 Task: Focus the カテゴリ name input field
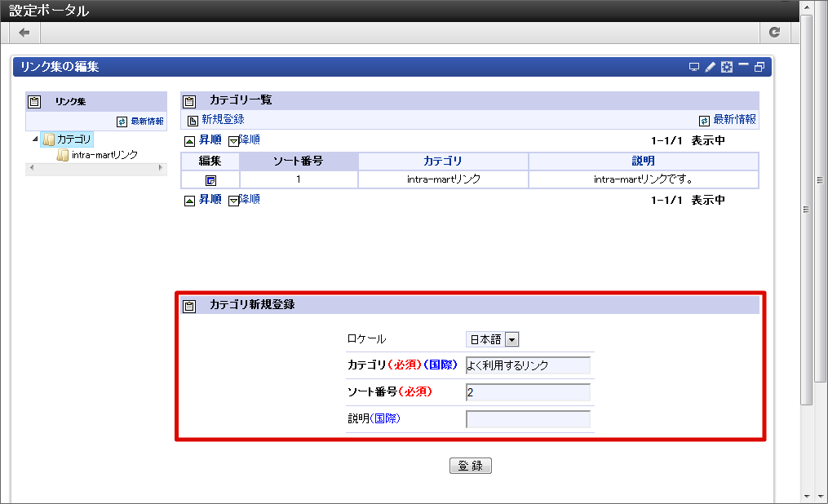[x=528, y=365]
